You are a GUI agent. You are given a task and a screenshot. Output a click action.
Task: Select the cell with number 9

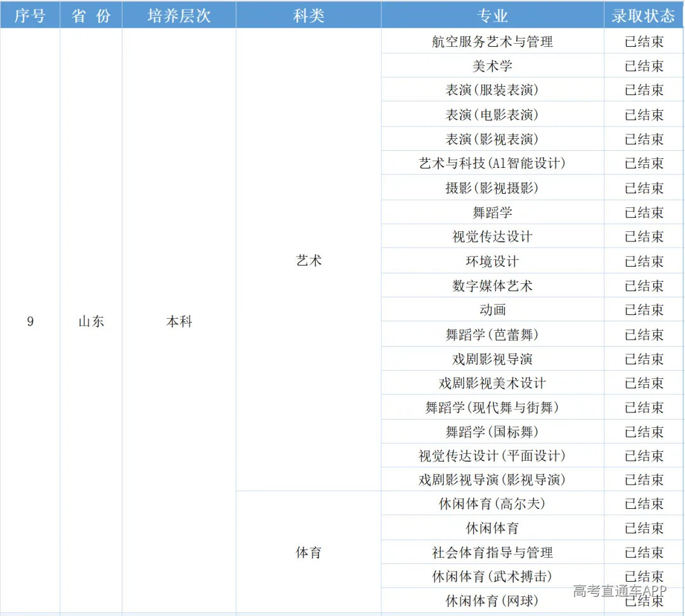tap(30, 321)
